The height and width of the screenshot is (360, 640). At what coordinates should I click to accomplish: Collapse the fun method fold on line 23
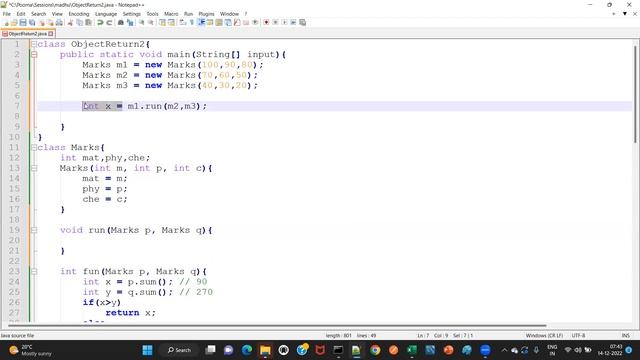tap(34, 271)
